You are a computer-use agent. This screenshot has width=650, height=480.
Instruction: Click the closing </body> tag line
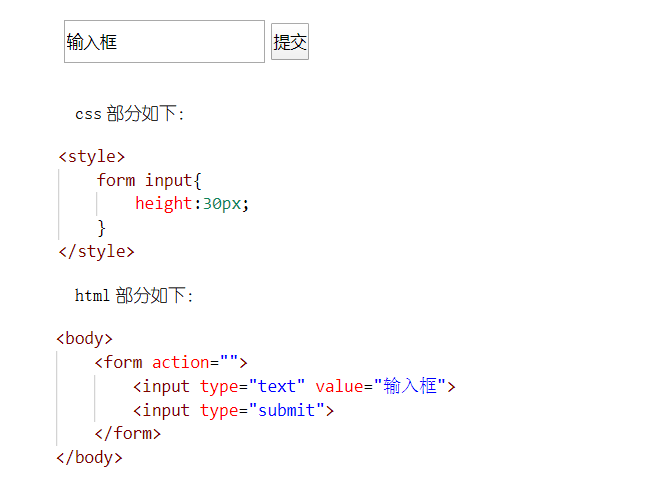pos(90,458)
